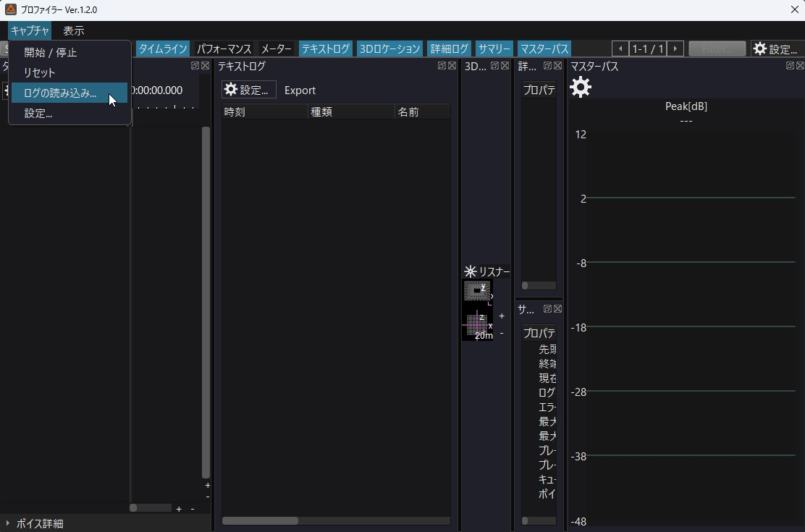Image resolution: width=805 pixels, height=532 pixels.
Task: Click the Peak[dB] label
Action: [x=686, y=106]
